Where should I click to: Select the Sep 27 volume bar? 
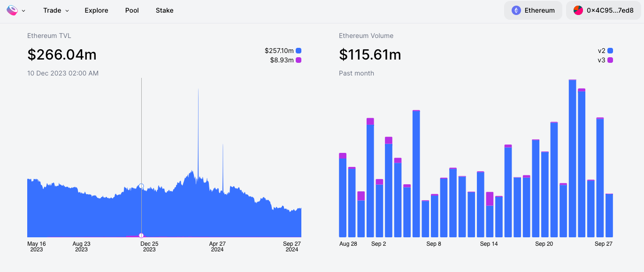tap(609, 215)
